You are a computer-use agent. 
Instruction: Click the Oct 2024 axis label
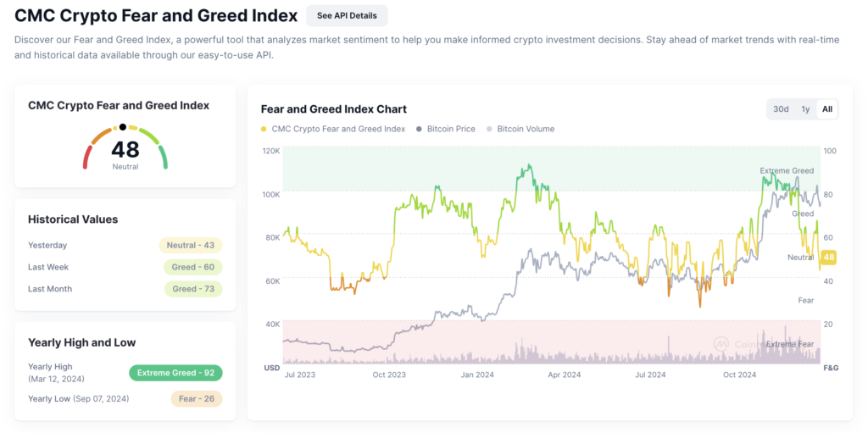click(739, 375)
